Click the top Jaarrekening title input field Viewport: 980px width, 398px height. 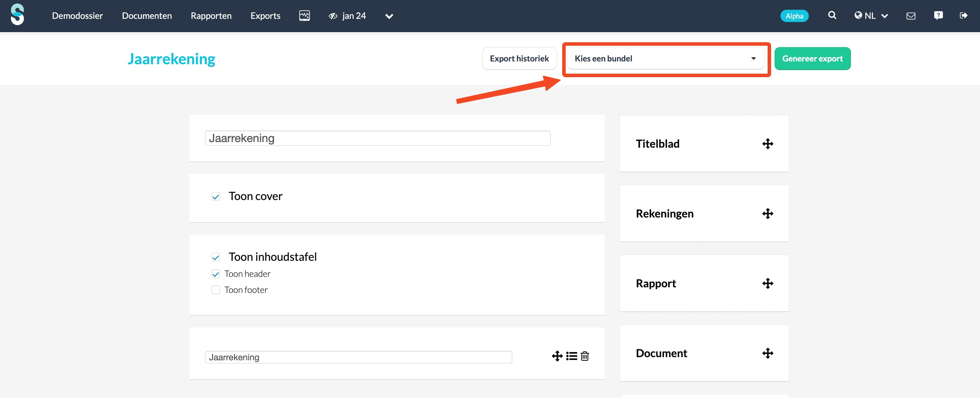point(377,138)
